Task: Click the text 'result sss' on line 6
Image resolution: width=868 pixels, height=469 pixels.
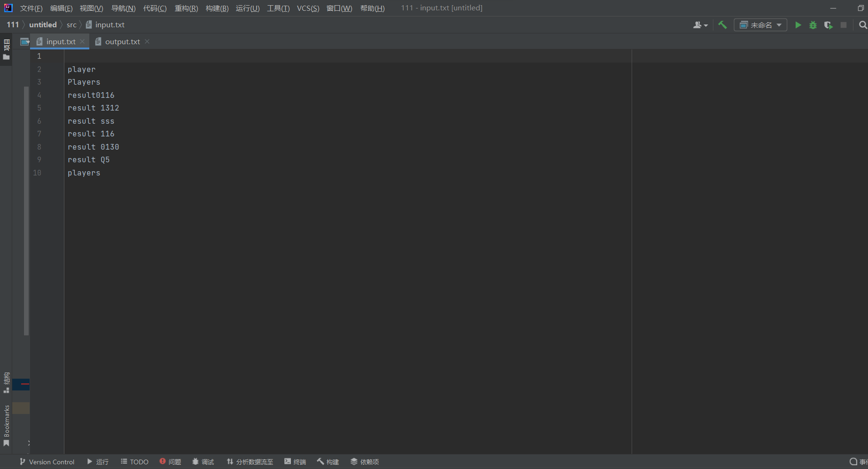Action: click(91, 121)
